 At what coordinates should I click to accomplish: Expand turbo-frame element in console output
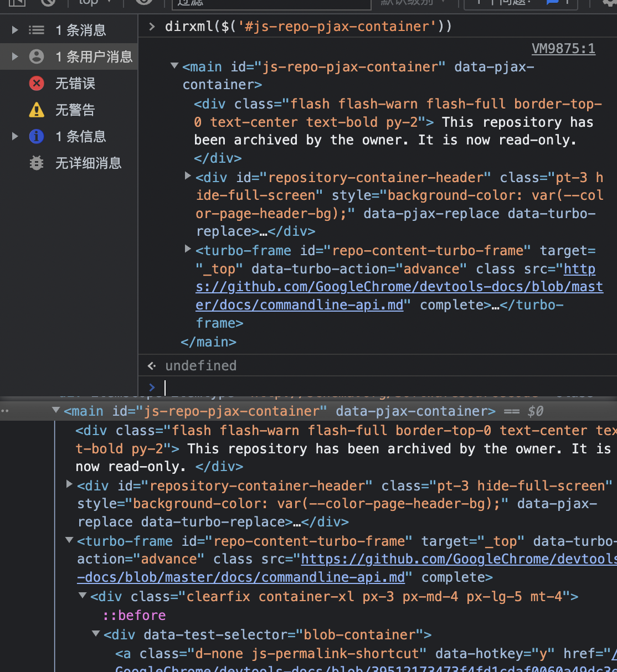coord(188,249)
